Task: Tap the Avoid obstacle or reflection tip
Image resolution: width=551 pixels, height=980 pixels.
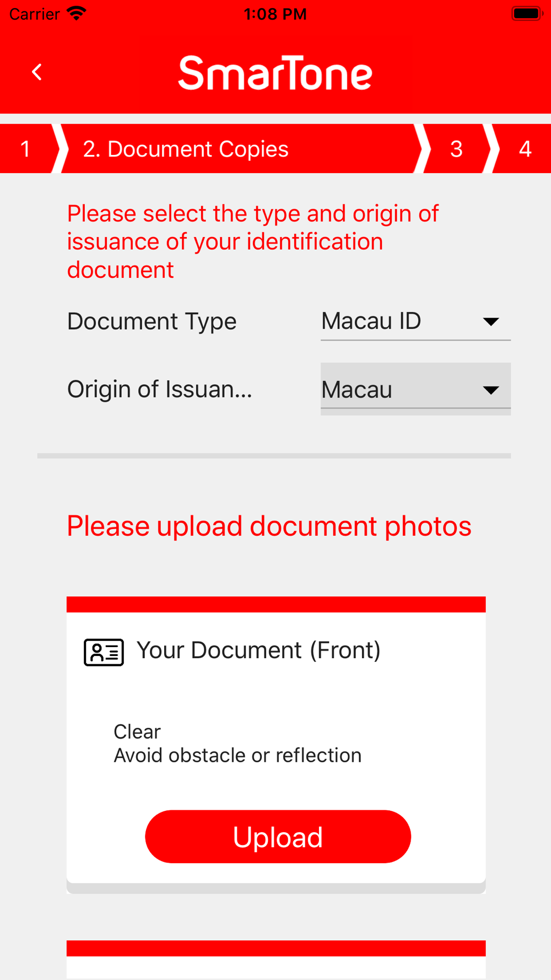Action: tap(237, 755)
